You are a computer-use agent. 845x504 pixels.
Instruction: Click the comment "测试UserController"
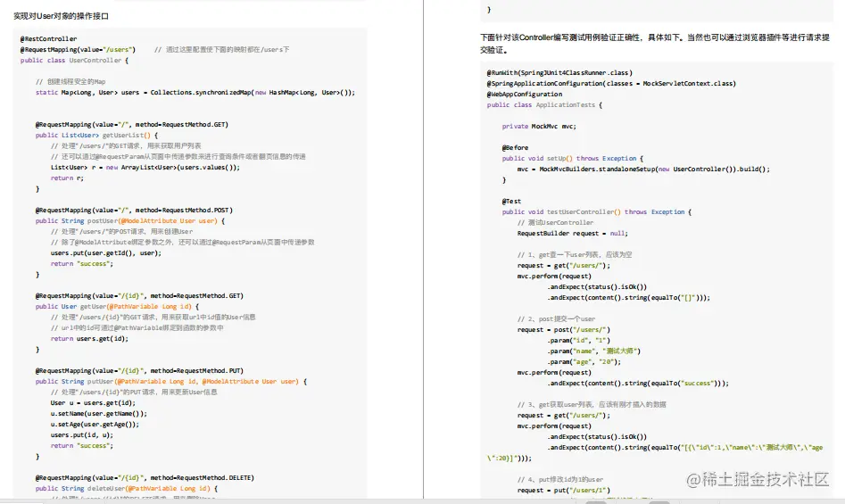coord(556,222)
